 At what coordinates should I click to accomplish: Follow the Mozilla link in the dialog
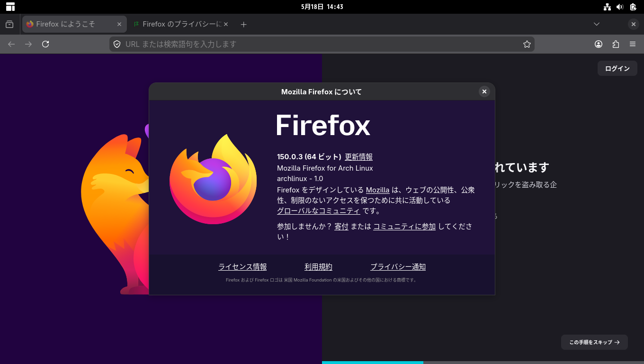[x=377, y=190]
